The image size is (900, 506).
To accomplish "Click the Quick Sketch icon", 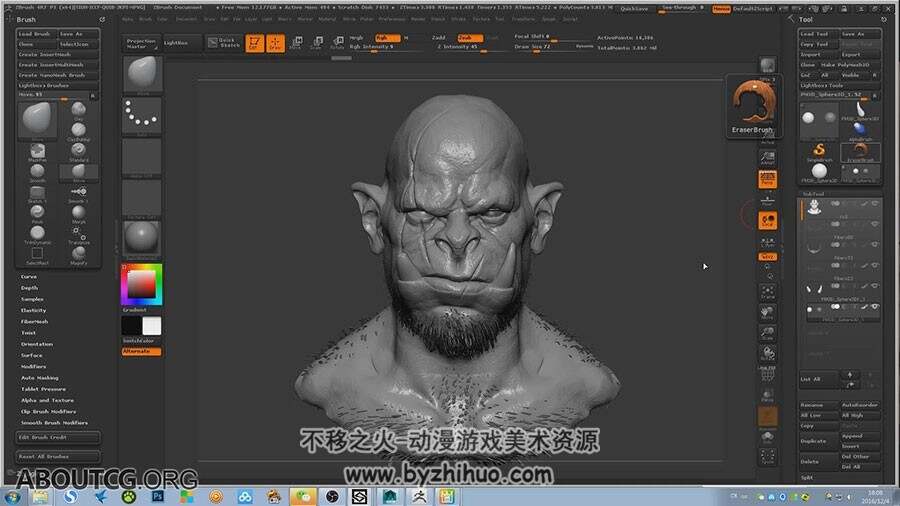I will coord(223,42).
